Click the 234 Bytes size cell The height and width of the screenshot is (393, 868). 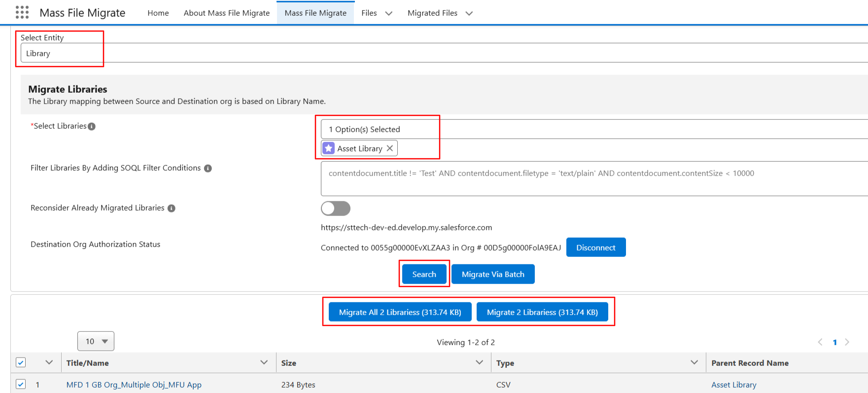(298, 385)
